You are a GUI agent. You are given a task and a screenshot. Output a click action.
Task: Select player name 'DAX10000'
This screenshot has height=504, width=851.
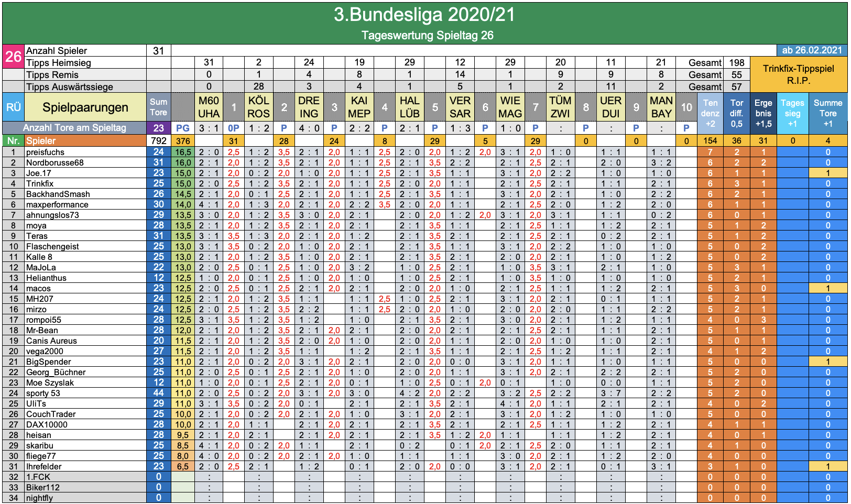(x=47, y=425)
